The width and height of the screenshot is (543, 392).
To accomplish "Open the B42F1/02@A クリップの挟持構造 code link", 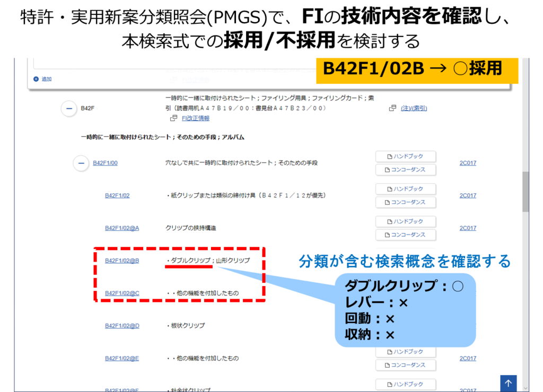I will (122, 228).
